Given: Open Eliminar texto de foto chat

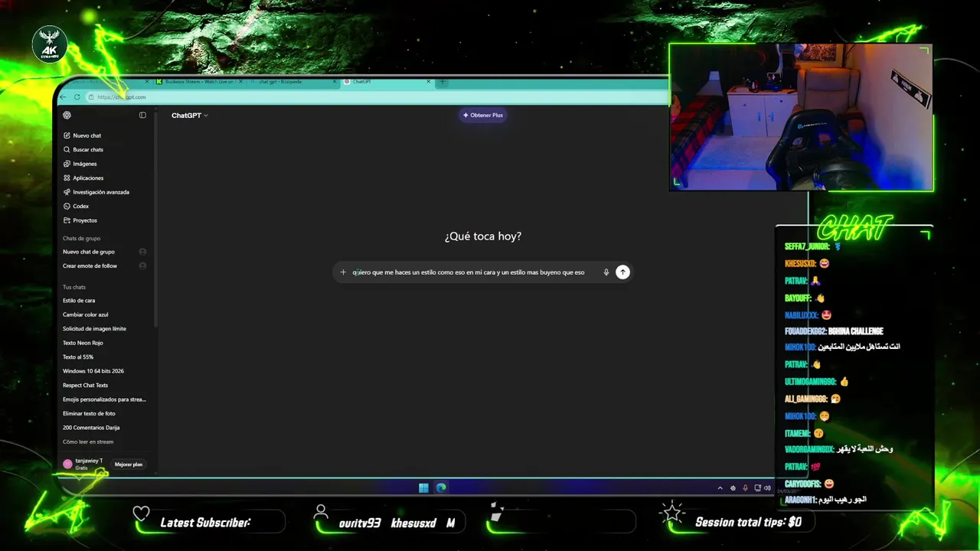Looking at the screenshot, I should 89,414.
